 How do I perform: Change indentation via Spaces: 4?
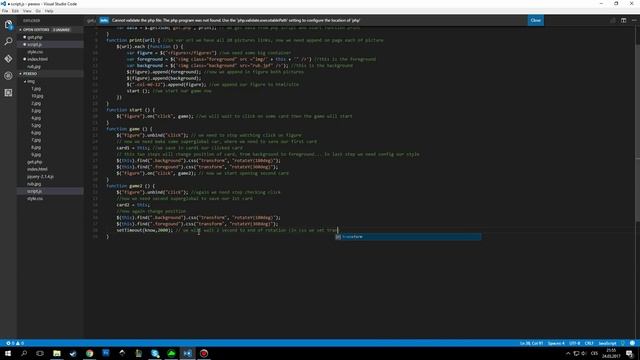pos(556,343)
